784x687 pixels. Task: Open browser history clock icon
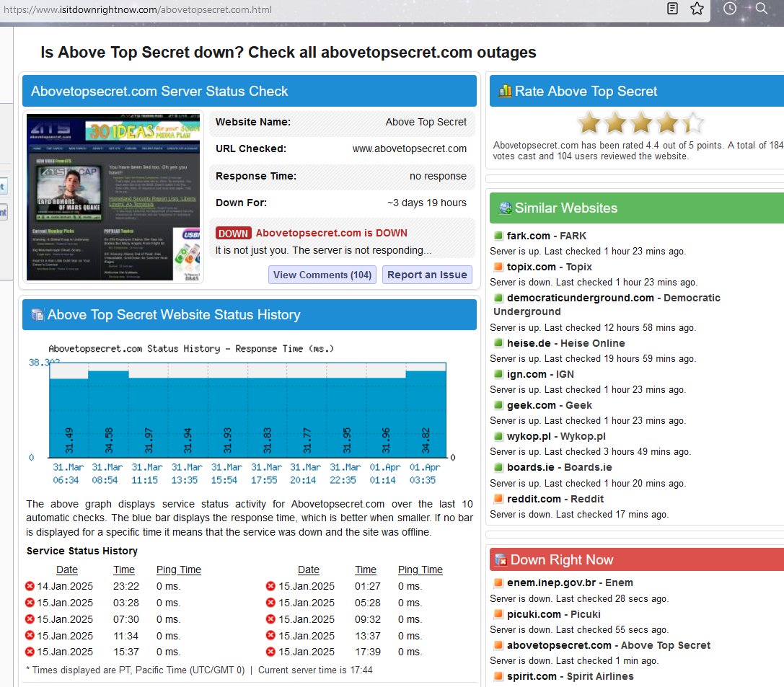pos(729,8)
